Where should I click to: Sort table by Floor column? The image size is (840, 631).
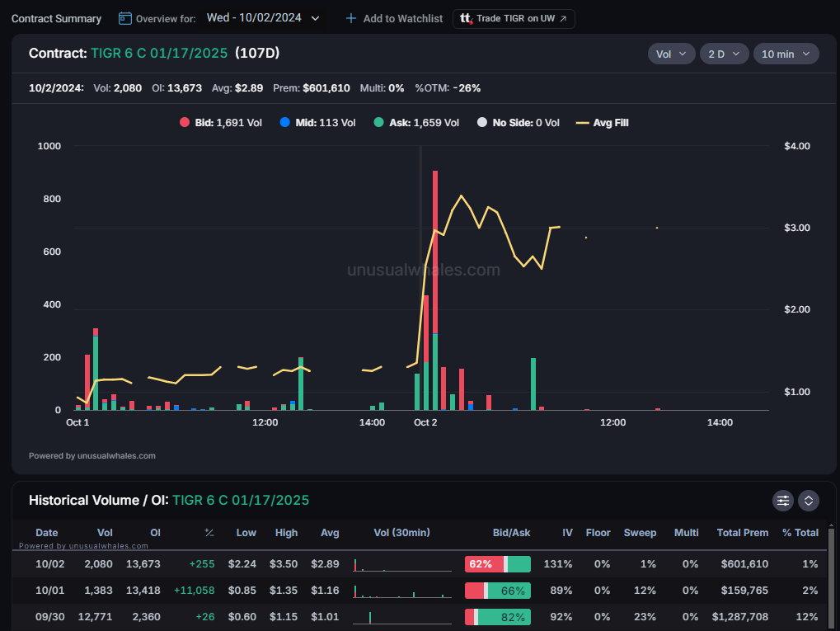click(x=598, y=532)
